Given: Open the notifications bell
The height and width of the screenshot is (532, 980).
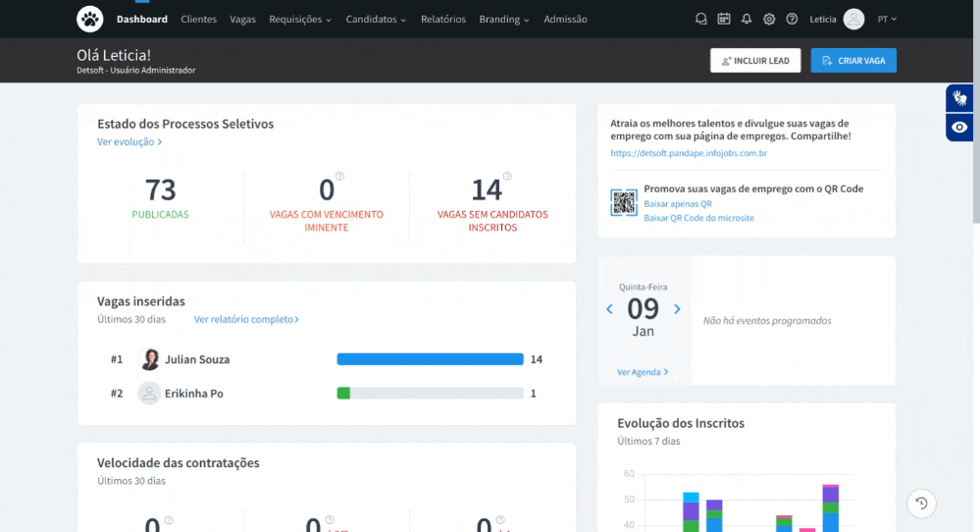Looking at the screenshot, I should pos(747,19).
